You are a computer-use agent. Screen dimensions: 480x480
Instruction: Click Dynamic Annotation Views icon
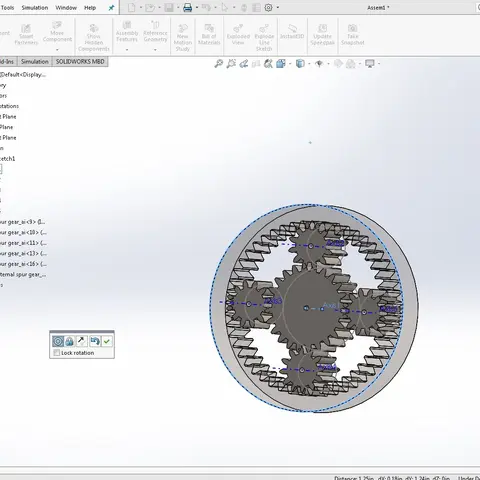coord(268,63)
